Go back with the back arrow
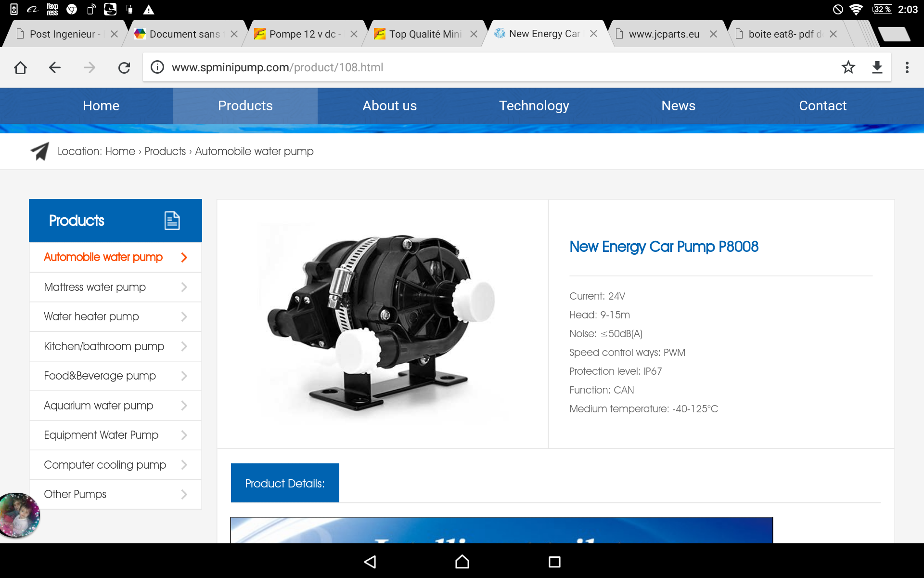924x578 pixels. point(55,67)
